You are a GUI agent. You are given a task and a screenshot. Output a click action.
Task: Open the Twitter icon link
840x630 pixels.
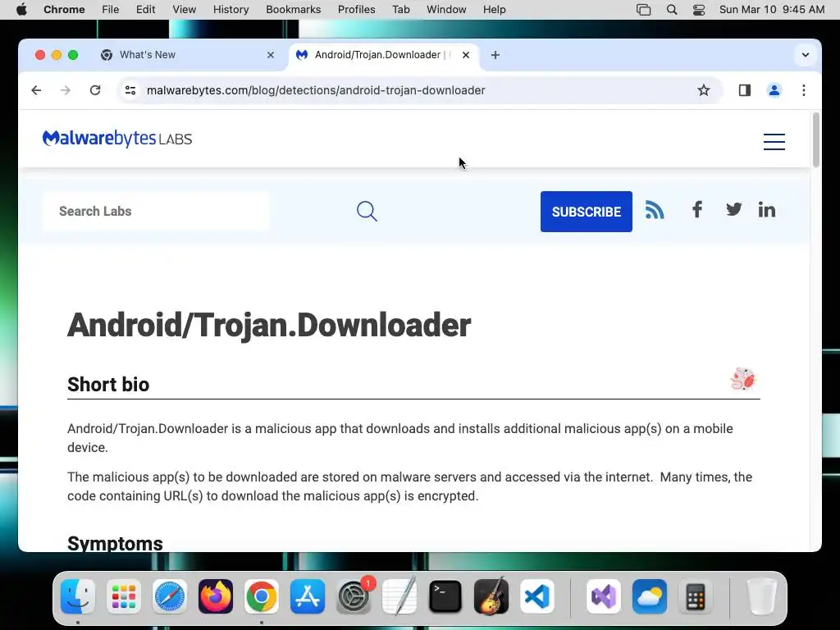point(733,209)
